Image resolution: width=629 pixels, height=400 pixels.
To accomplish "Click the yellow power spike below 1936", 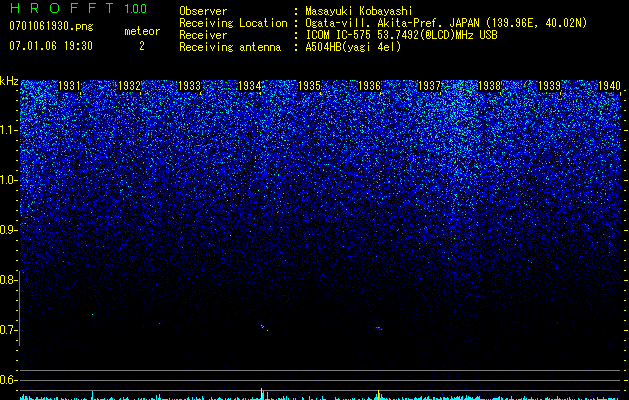I will [378, 394].
